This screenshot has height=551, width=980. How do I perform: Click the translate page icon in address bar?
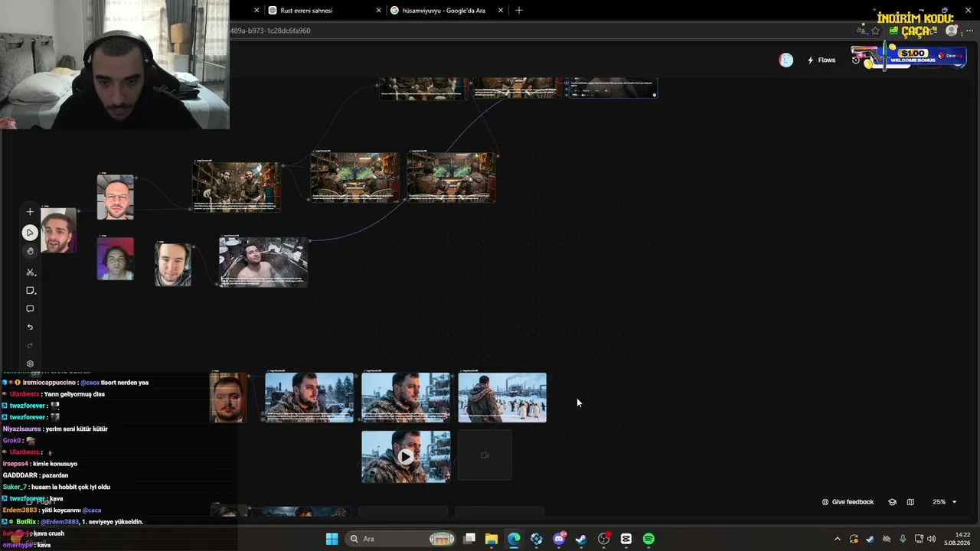861,31
